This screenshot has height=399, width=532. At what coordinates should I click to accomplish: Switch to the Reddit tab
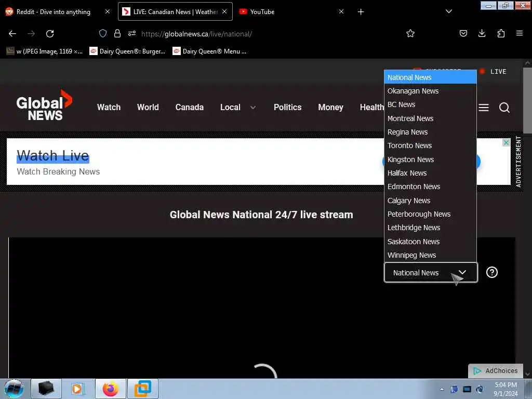[x=54, y=12]
